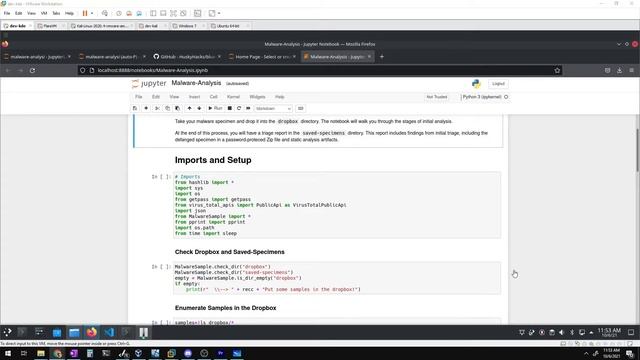Screen dimensions: 640x360
Task: Open Windows Task View
Action: pyautogui.click(x=24, y=353)
